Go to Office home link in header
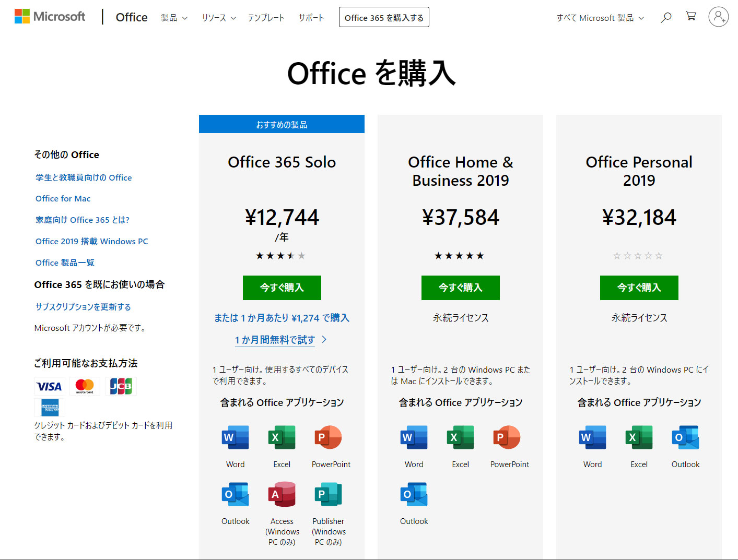738x560 pixels. [x=132, y=17]
